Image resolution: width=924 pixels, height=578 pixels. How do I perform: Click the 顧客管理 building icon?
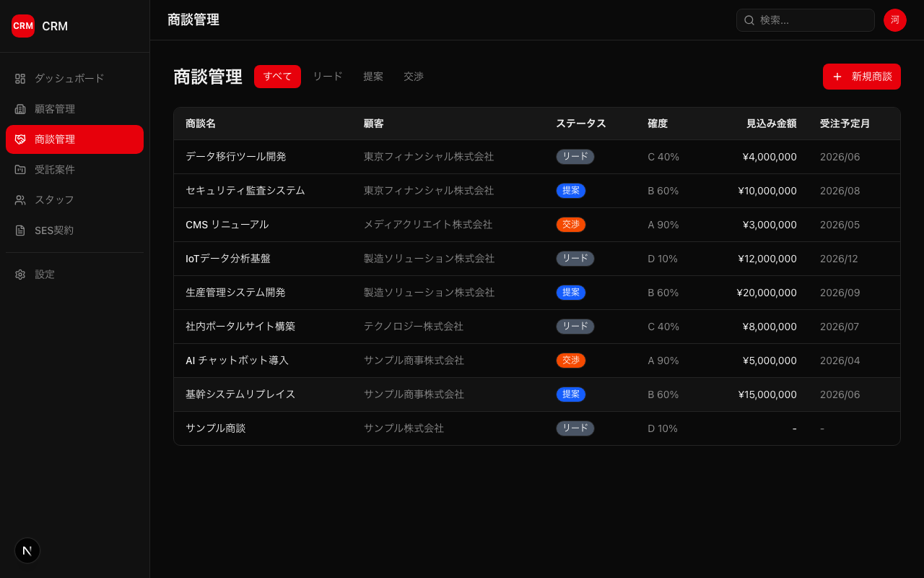click(20, 109)
